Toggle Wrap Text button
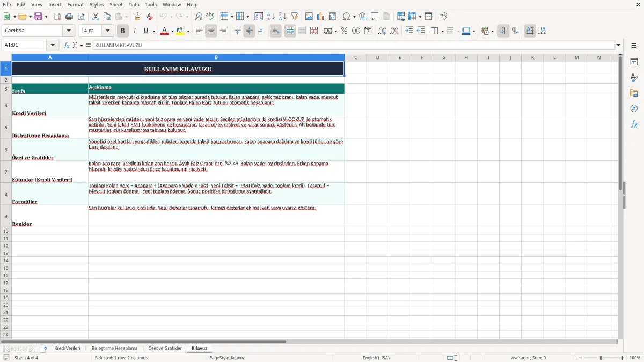Image resolution: width=644 pixels, height=362 pixels. point(276,31)
